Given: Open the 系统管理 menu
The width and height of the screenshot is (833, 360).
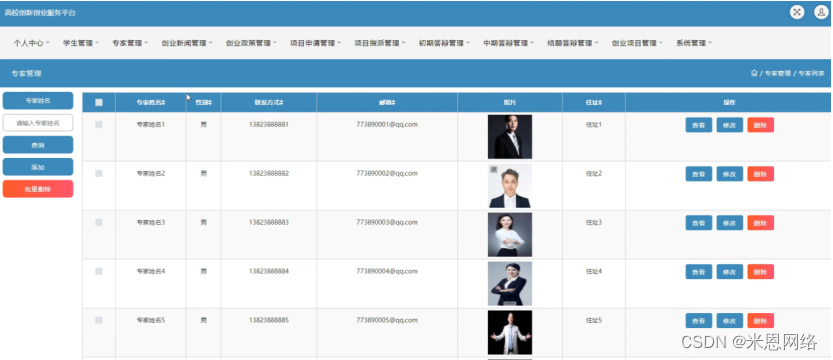Looking at the screenshot, I should point(694,43).
